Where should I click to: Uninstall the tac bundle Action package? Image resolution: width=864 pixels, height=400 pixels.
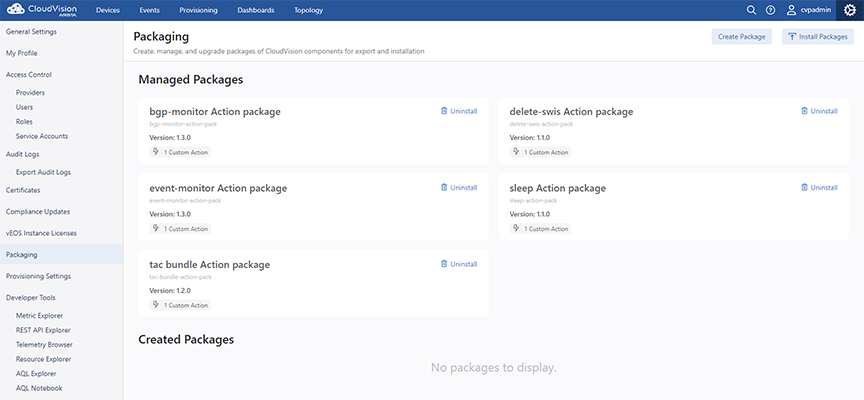(x=459, y=264)
